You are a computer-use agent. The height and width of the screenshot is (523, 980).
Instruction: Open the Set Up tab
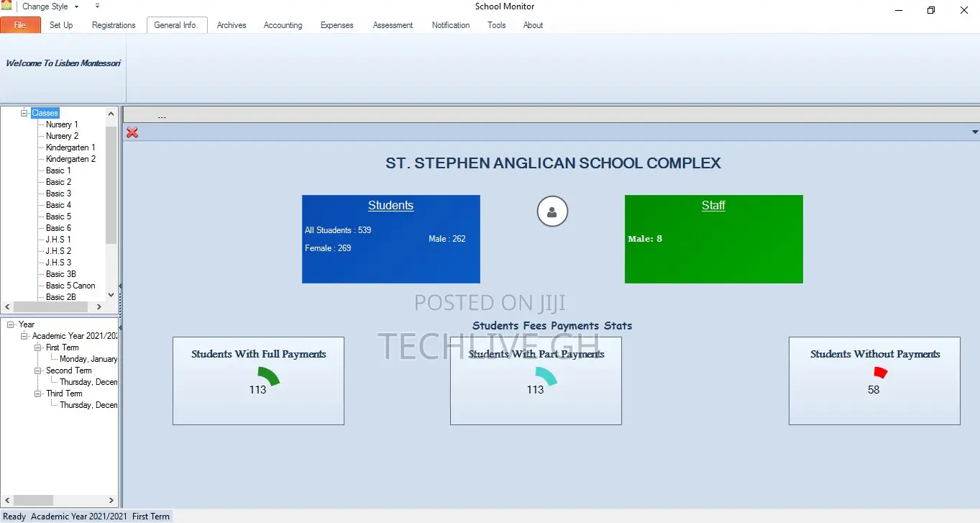pos(61,25)
